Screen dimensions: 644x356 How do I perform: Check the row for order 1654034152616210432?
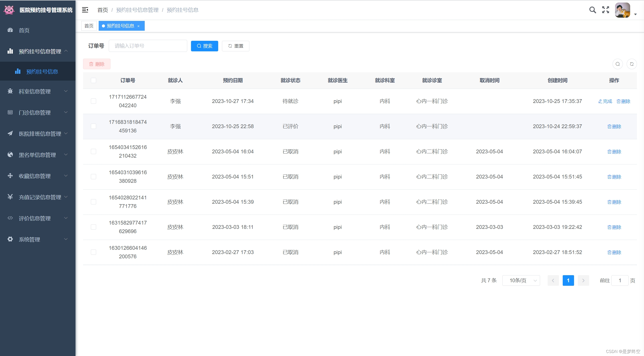coord(93,152)
